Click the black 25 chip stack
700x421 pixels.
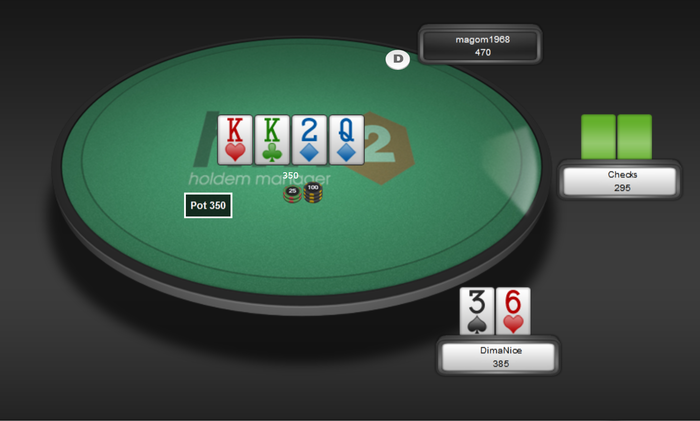[292, 195]
